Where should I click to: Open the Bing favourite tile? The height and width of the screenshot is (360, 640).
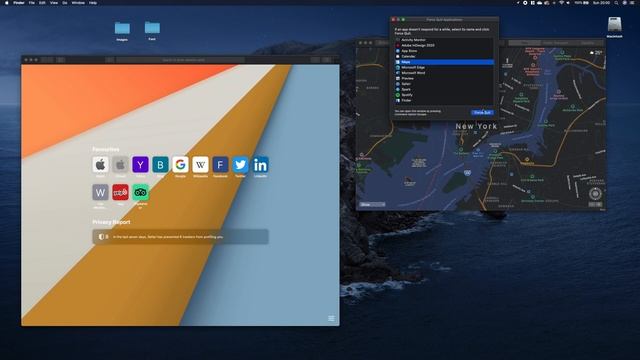point(160,164)
